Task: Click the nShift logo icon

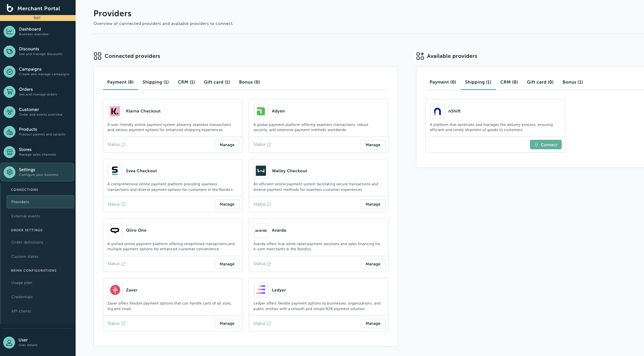Action: 437,111
